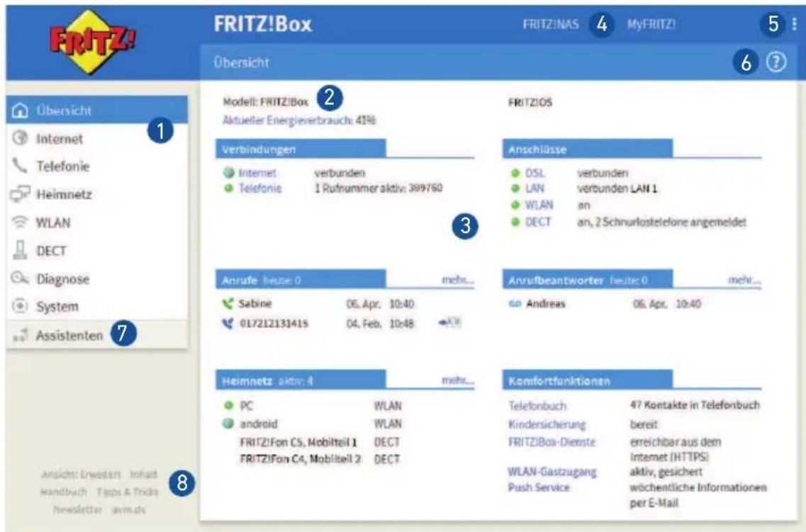Click the missed call icon beside 017212131415
Screen dimensions: 806x532
228,324
